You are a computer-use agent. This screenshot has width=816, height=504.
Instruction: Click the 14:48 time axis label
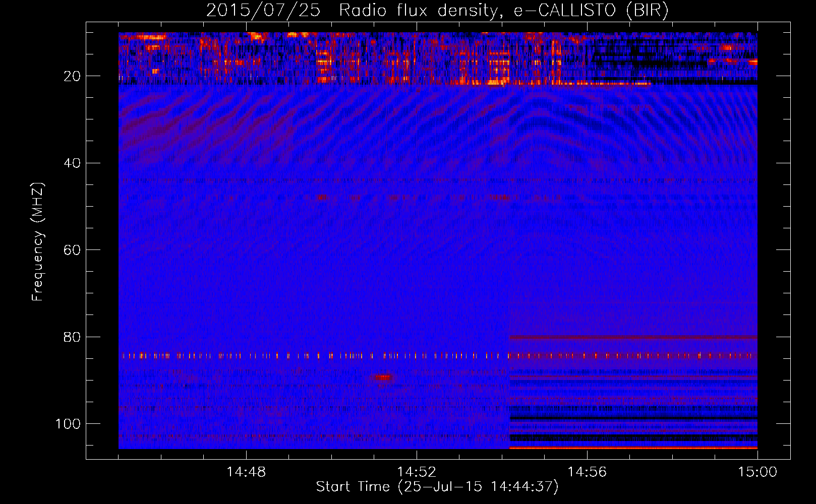tap(246, 472)
